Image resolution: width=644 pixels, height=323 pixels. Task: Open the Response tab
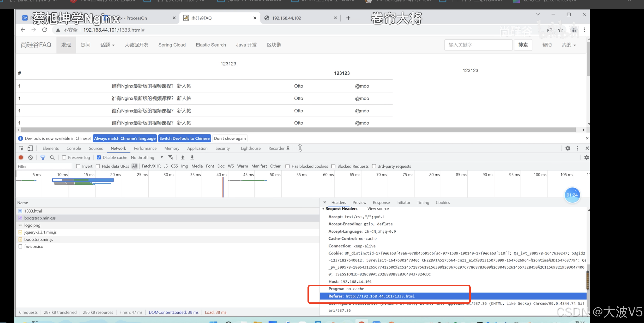381,202
